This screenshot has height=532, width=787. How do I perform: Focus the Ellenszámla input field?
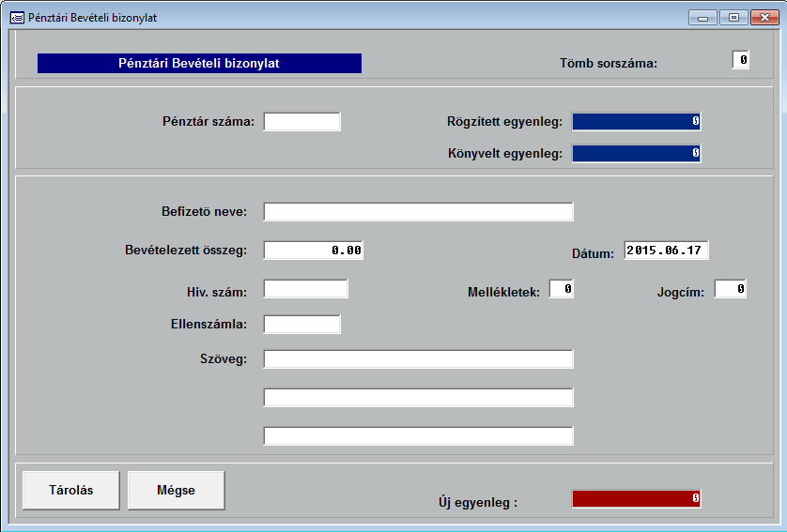(x=302, y=325)
